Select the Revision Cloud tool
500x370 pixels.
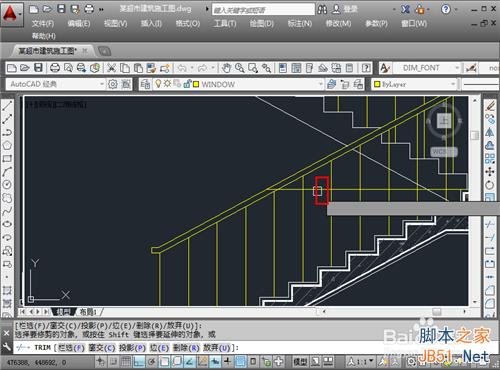pyautogui.click(x=7, y=198)
